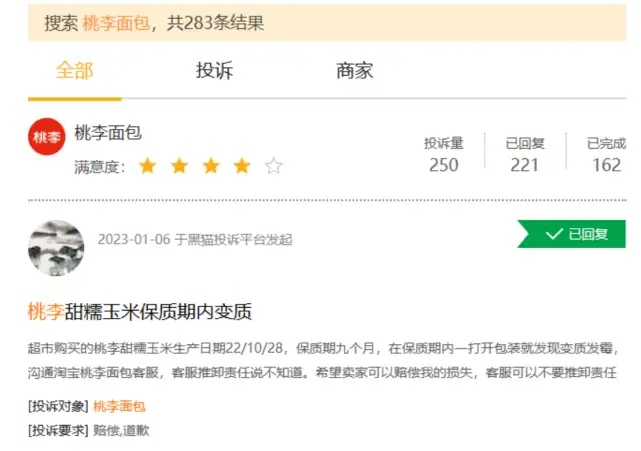641x451 pixels.
Task: Open complaint titled 桃李甜糯玉米保质期内变质
Action: pos(140,312)
